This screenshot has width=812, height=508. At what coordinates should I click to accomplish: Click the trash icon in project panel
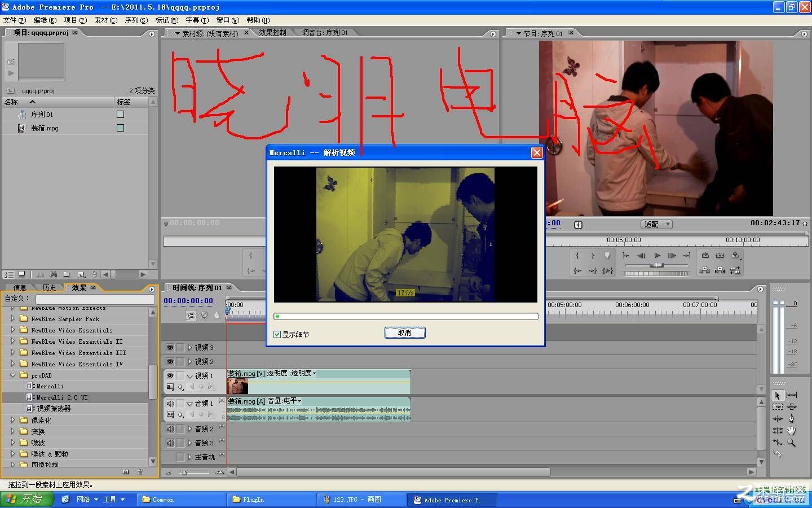tap(95, 274)
